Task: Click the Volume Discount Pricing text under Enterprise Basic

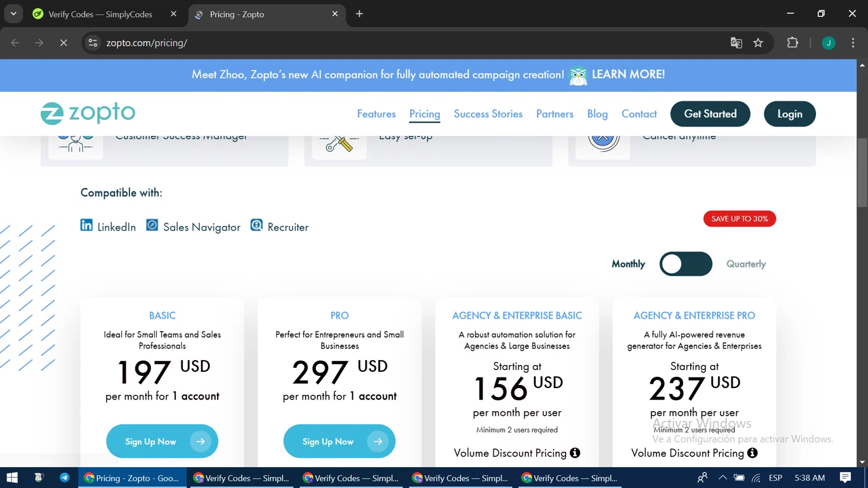Action: tap(510, 453)
